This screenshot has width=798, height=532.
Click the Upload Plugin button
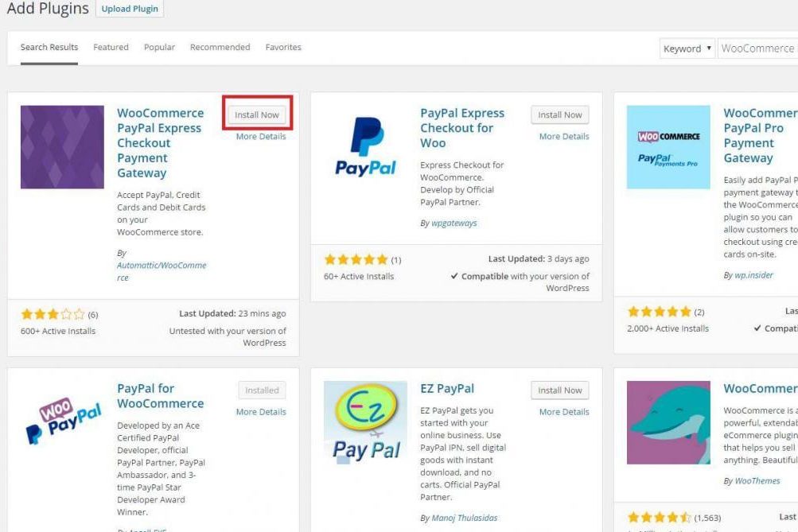(130, 9)
